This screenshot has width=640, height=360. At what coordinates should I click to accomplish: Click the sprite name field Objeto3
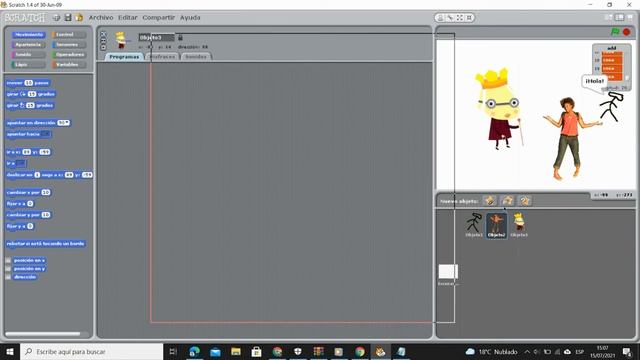tap(156, 38)
